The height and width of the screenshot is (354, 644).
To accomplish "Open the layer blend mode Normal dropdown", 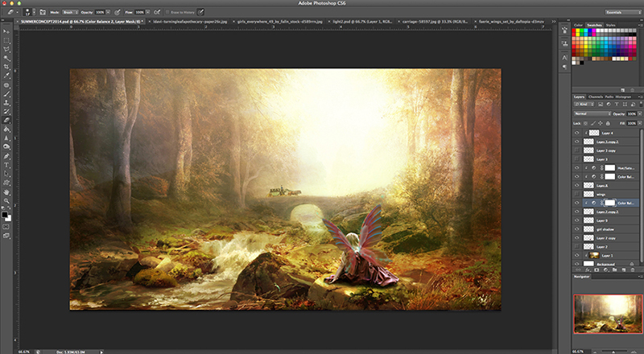I will coord(592,114).
